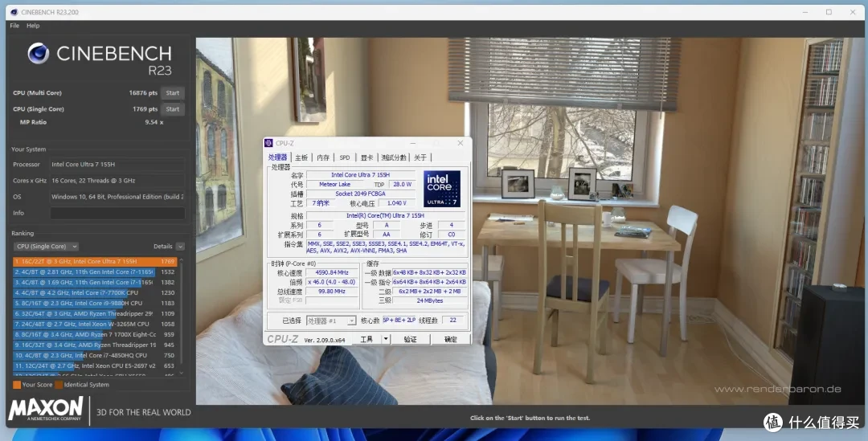Click the Identical System legend swatch
The width and height of the screenshot is (868, 441).
point(59,385)
